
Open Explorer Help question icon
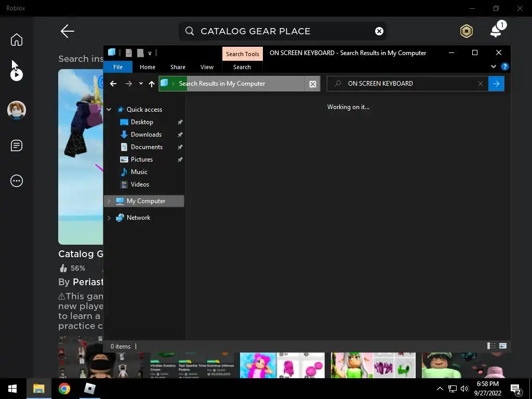[504, 66]
